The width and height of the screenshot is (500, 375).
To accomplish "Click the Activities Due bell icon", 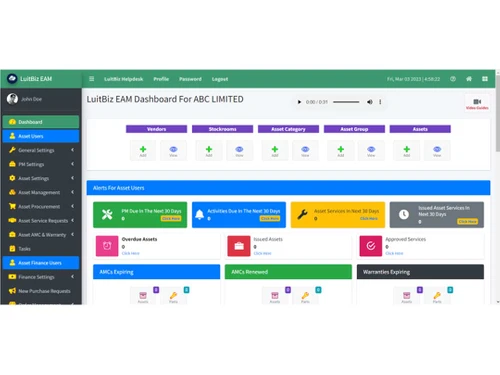I will (x=200, y=215).
